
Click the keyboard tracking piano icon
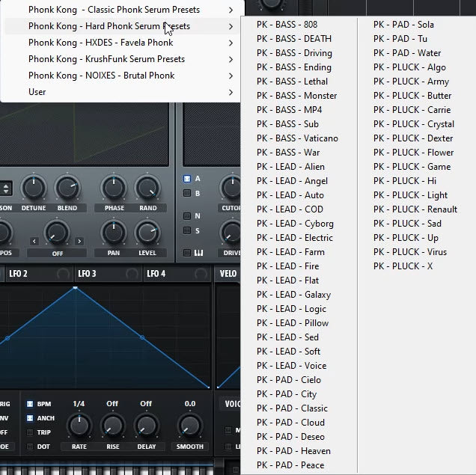point(199,253)
